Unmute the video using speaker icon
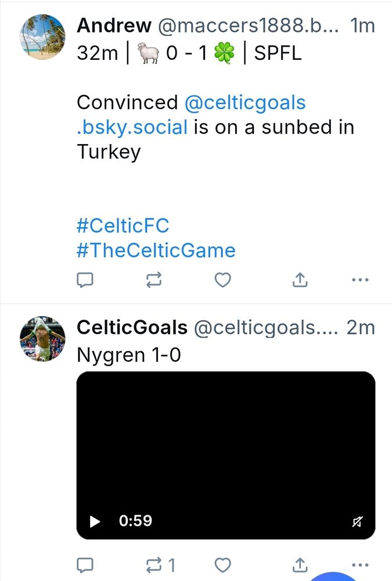392x581 pixels. click(357, 522)
